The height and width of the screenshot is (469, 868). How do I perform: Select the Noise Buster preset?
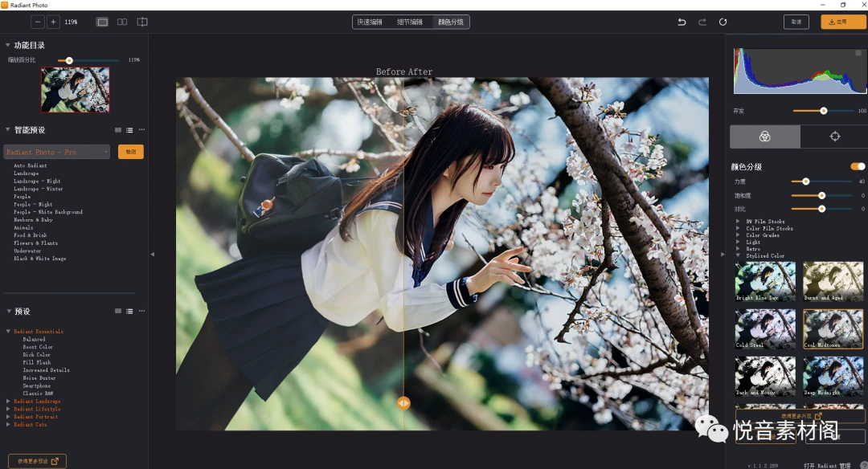tap(39, 377)
